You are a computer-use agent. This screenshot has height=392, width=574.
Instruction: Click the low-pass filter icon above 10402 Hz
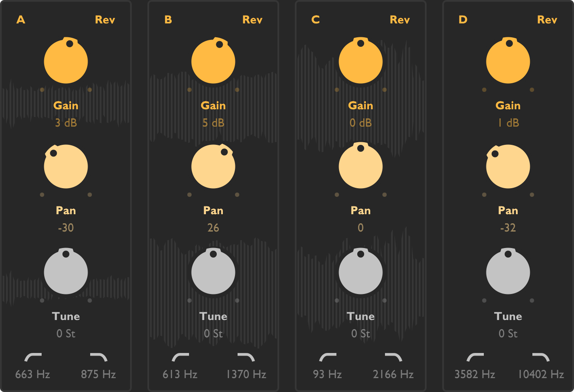click(541, 357)
